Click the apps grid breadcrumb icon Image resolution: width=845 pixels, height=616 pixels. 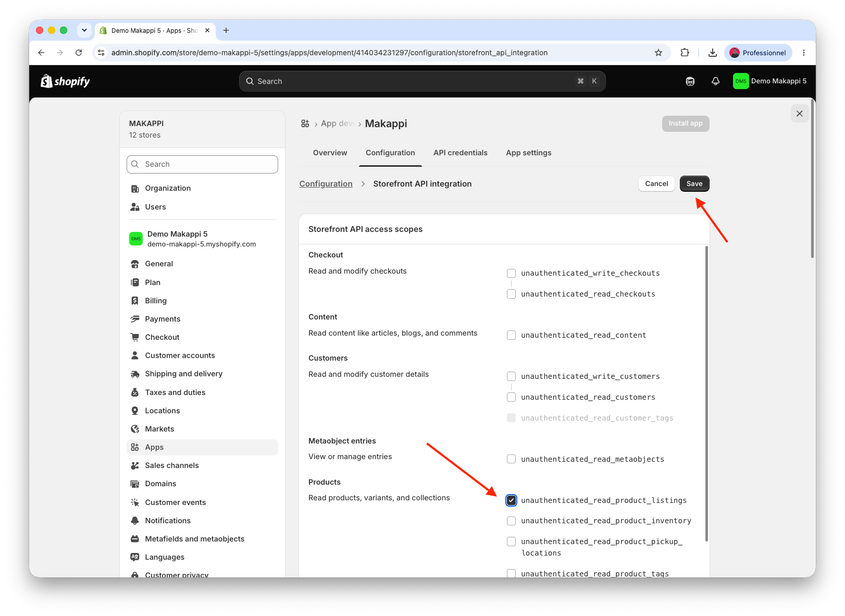click(x=305, y=124)
